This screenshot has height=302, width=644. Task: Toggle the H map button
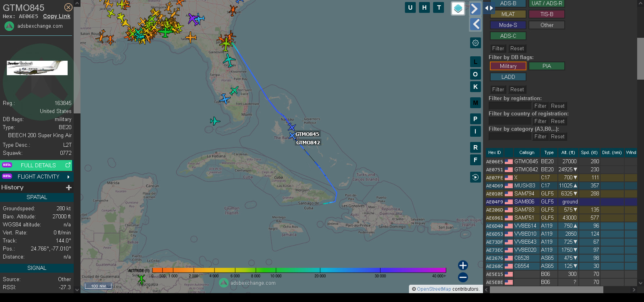pos(424,7)
